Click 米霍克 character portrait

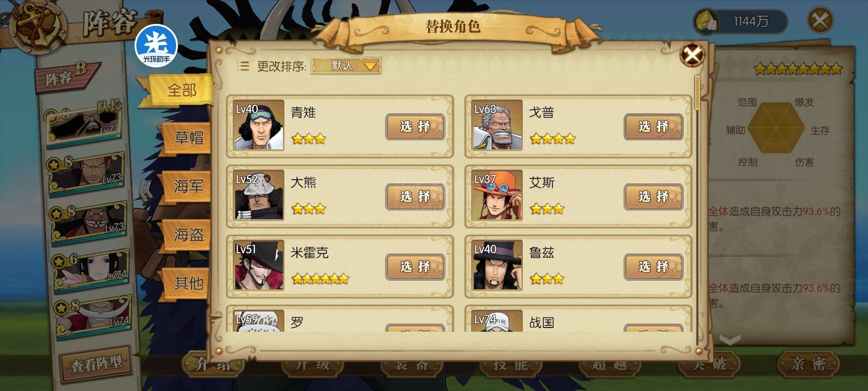point(259,265)
